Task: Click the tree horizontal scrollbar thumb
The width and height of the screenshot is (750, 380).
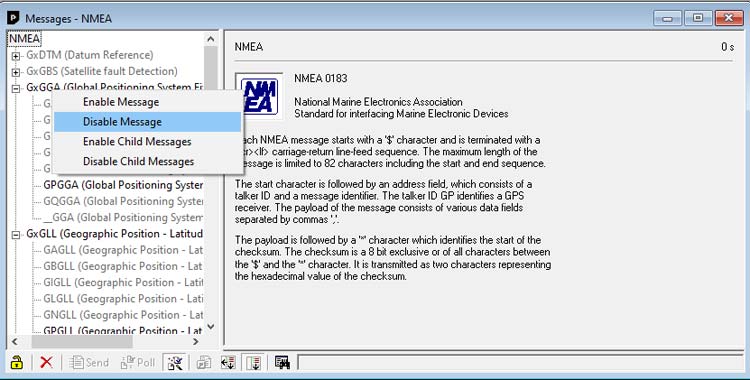Action: click(82, 342)
